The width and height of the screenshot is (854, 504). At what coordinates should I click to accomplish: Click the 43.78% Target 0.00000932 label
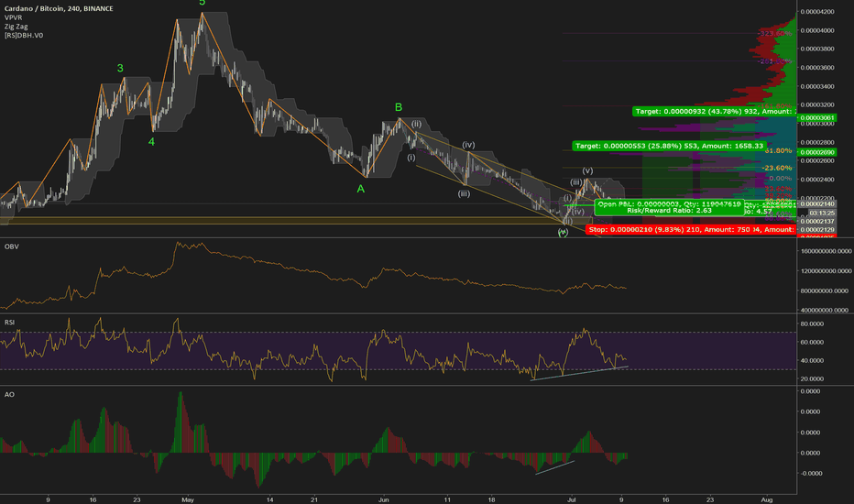point(714,111)
